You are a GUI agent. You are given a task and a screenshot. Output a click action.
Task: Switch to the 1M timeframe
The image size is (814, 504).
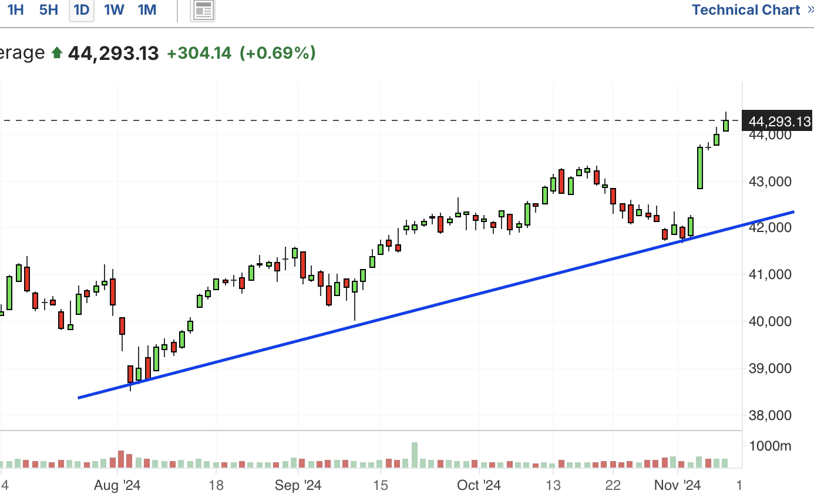147,10
